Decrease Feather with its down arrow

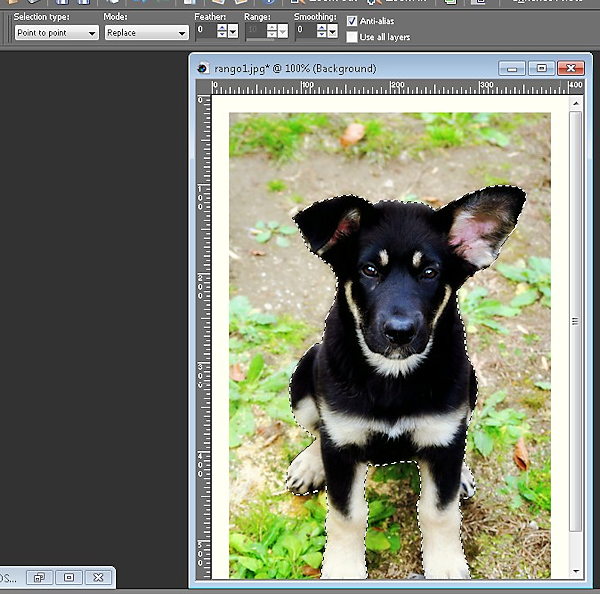[222, 34]
